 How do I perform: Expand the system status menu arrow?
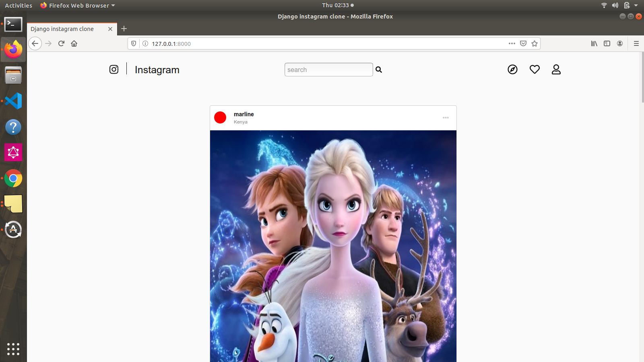click(x=636, y=5)
